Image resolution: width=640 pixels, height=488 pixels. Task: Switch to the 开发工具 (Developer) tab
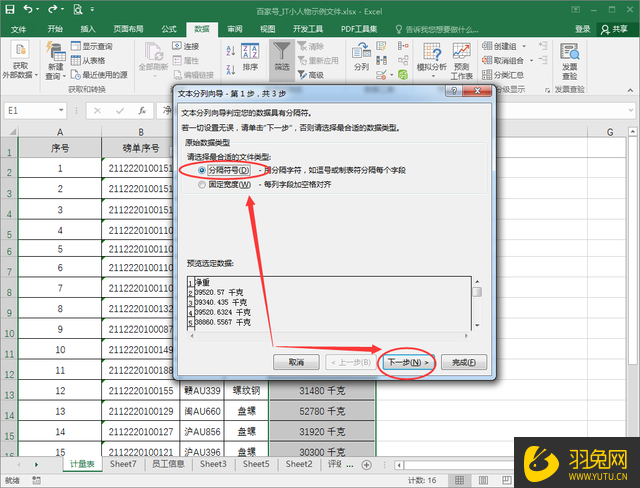pyautogui.click(x=308, y=29)
